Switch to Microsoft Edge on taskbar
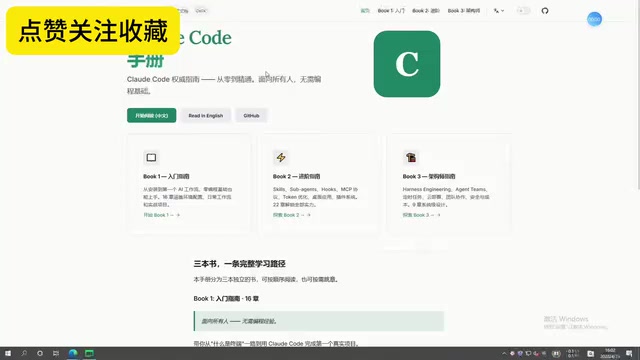 pyautogui.click(x=73, y=353)
